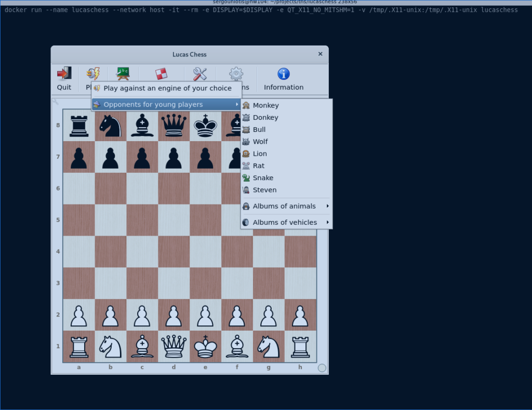Viewport: 532px width, 410px height.
Task: Click the white king on e1
Action: pyautogui.click(x=205, y=346)
